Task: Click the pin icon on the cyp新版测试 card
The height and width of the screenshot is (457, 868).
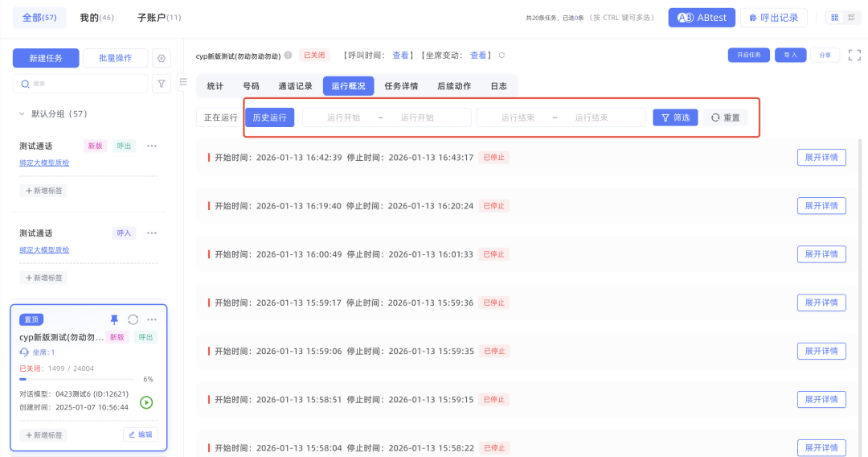Action: coord(114,319)
